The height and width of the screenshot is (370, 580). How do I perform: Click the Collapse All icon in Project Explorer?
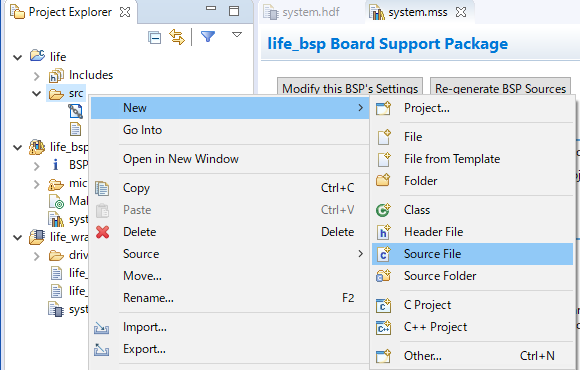click(x=154, y=37)
